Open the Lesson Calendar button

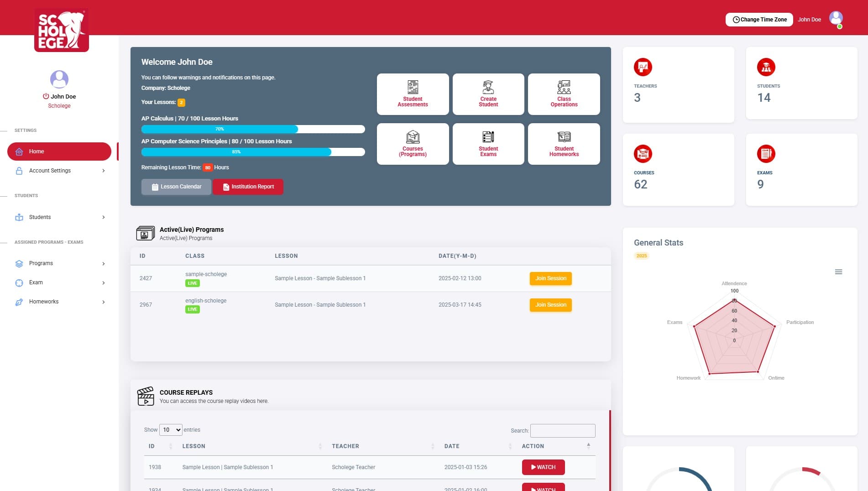pos(176,187)
